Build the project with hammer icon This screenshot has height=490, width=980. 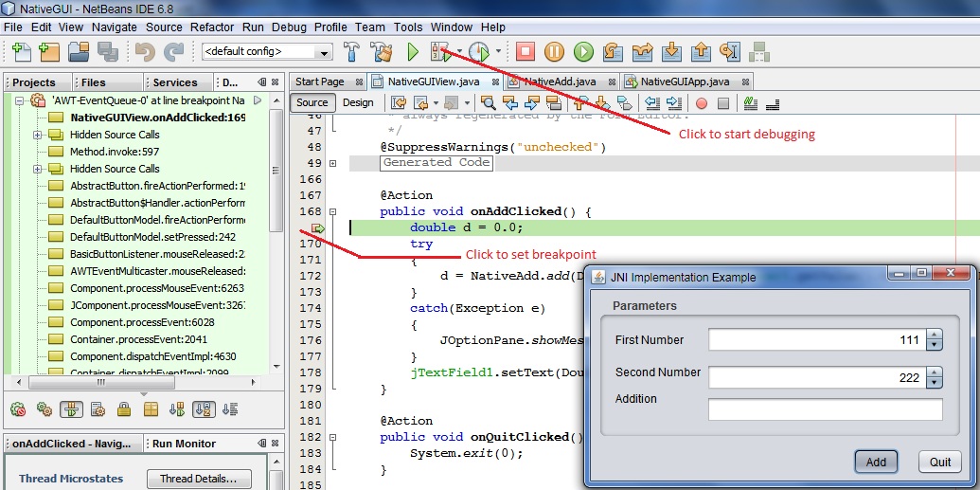[352, 52]
